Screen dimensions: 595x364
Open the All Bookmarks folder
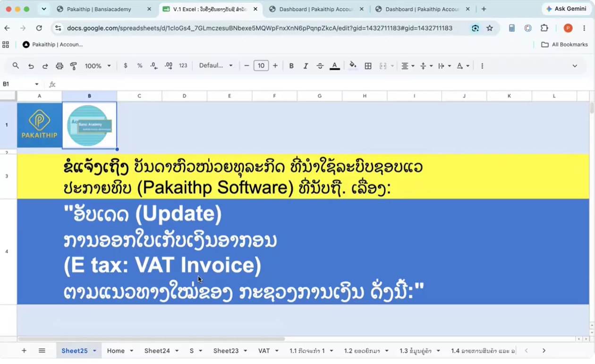564,44
